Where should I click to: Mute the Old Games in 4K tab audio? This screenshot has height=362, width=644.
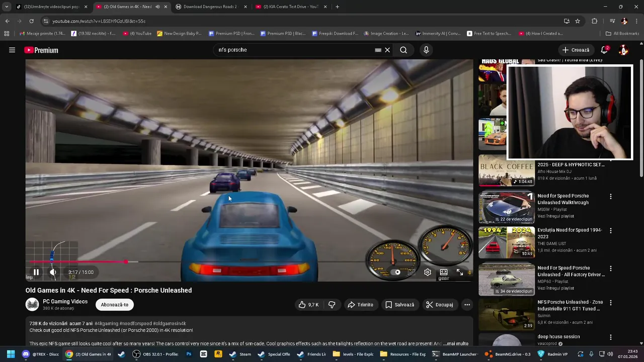(157, 7)
